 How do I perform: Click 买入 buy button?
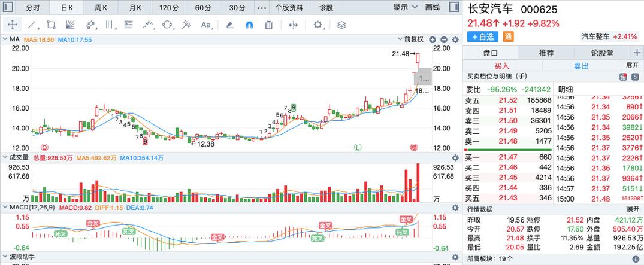(x=502, y=66)
